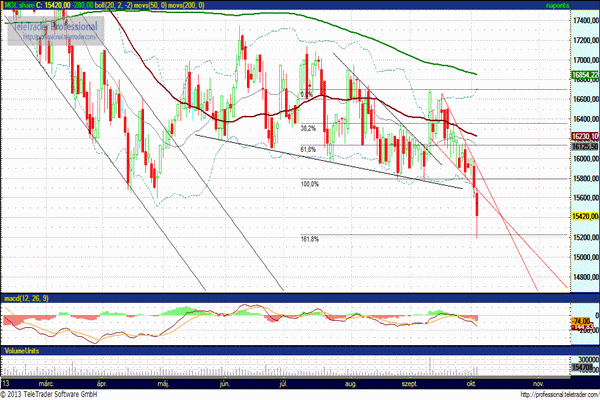Click the jún. month marker on time axis
The image size is (600, 400).
[226, 382]
